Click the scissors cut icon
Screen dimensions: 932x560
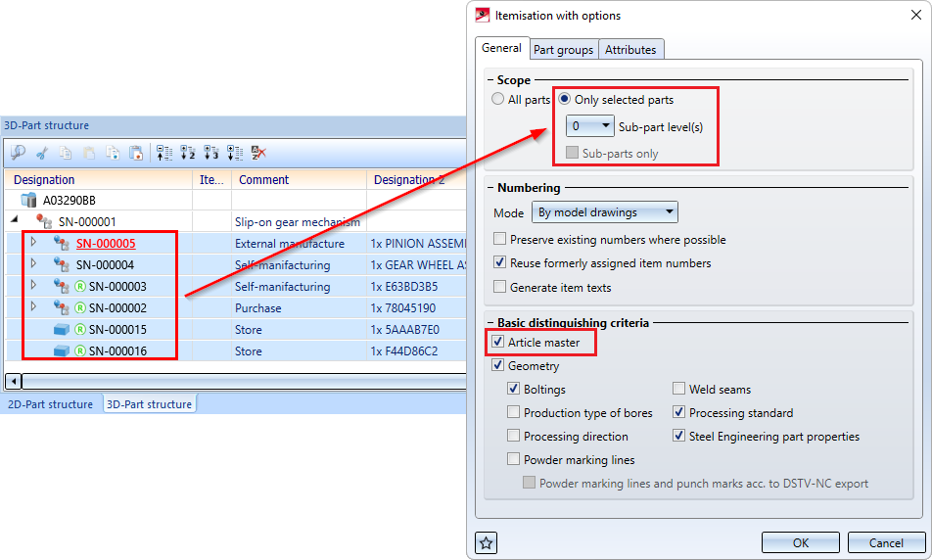pyautogui.click(x=41, y=154)
